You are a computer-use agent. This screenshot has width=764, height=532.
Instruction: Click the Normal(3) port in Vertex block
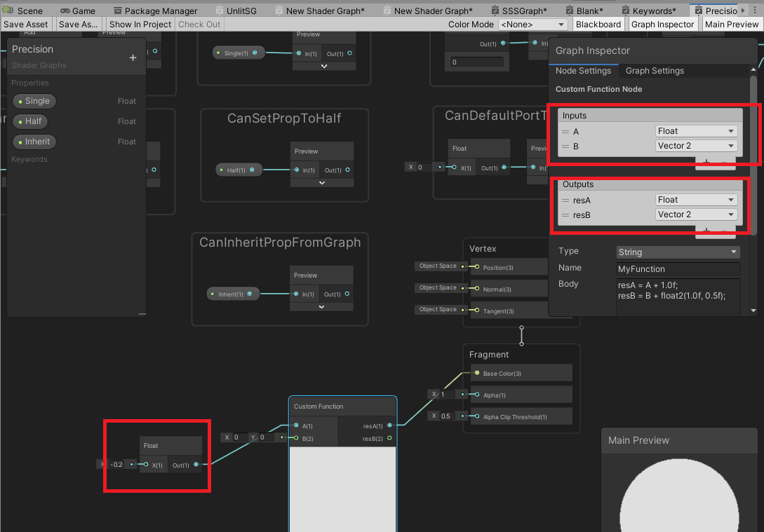pos(477,289)
